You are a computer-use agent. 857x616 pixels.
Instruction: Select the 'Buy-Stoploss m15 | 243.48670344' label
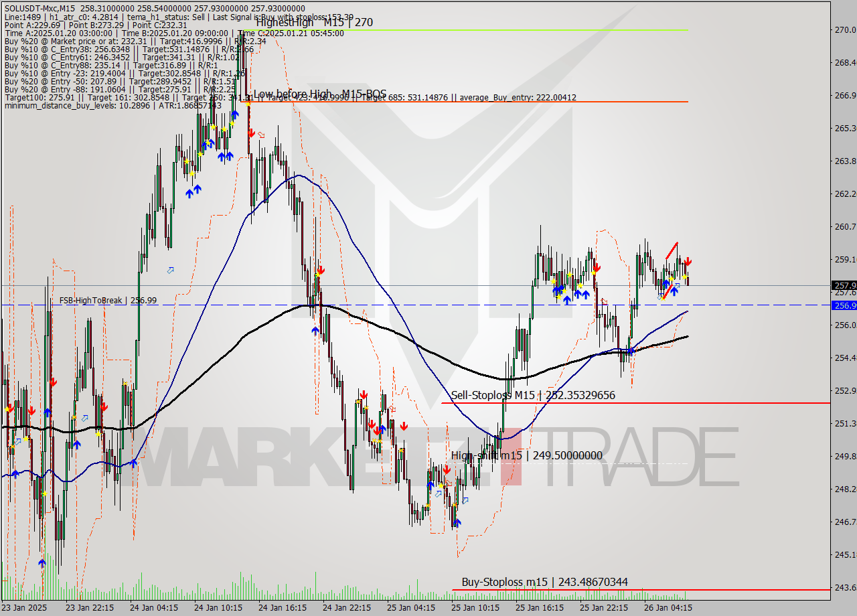click(544, 583)
